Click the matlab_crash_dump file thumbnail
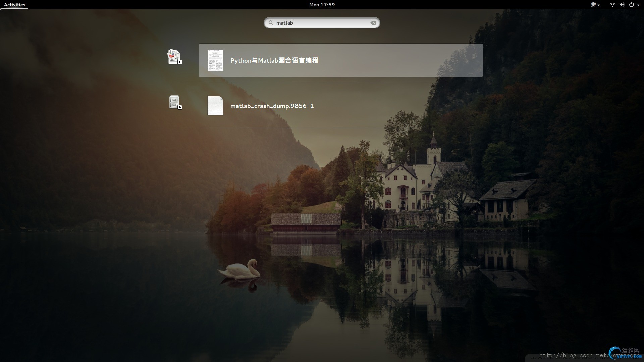Image resolution: width=644 pixels, height=362 pixels. click(x=215, y=106)
